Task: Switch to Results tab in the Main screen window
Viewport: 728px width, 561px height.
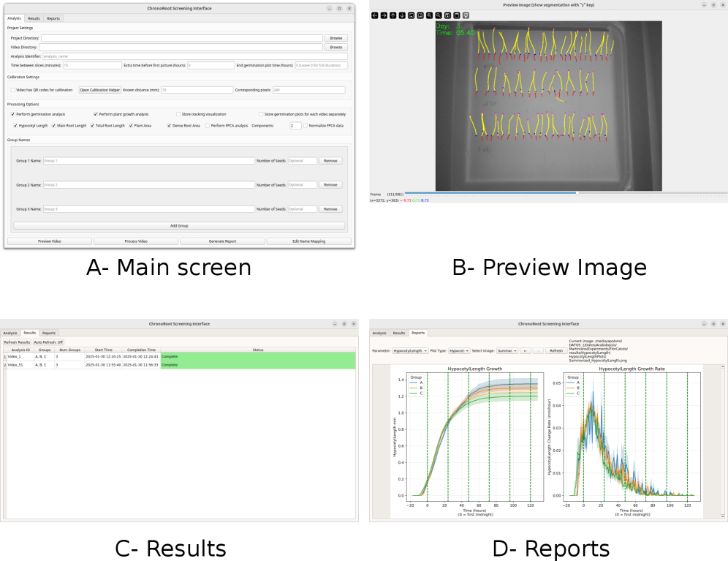Action: coord(34,18)
